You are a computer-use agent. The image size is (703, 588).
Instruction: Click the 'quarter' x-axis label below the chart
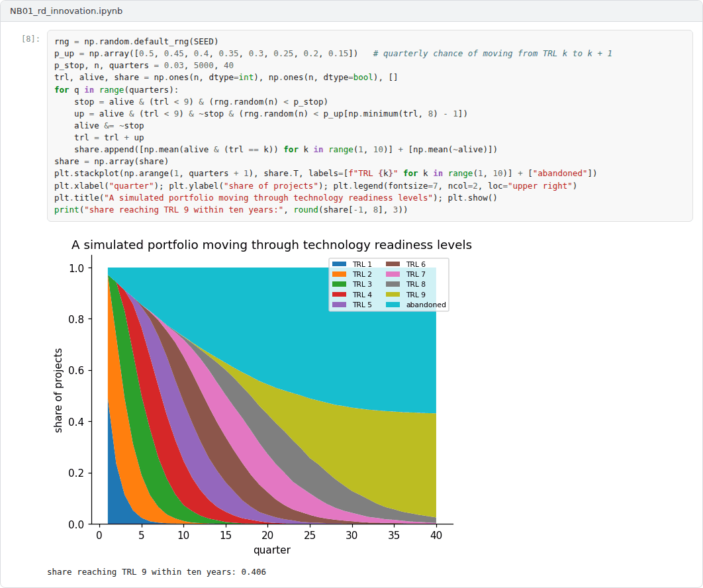point(272,550)
